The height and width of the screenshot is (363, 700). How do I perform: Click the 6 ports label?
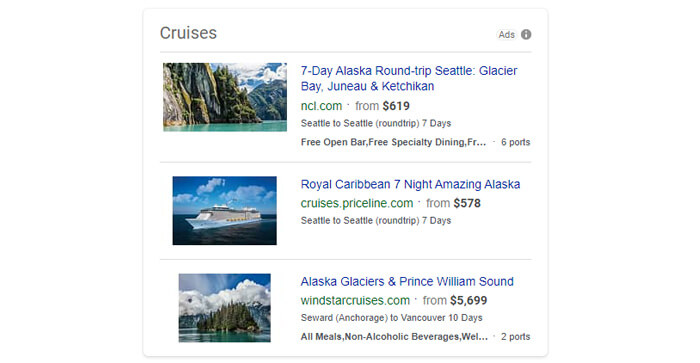tap(516, 142)
